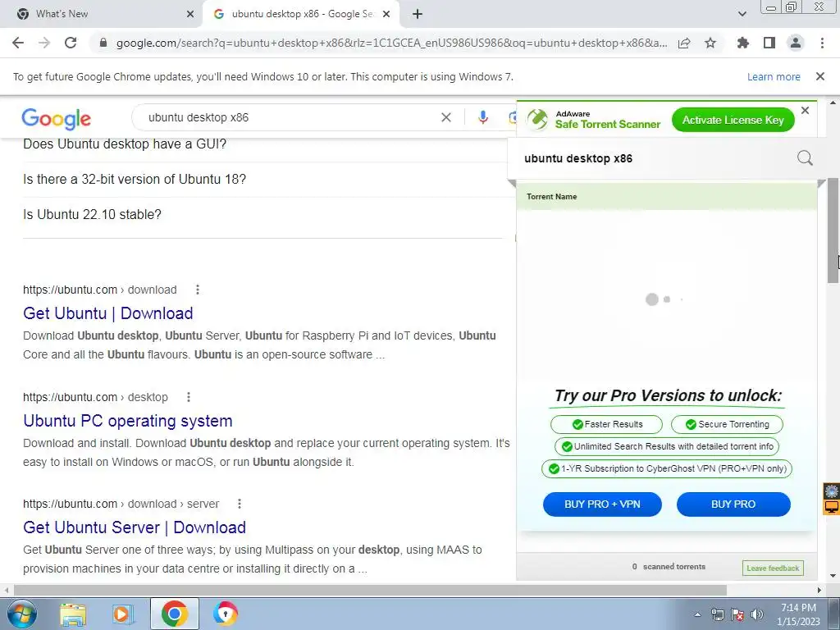Image resolution: width=840 pixels, height=630 pixels.
Task: Click the AdAware magnifier search icon
Action: coord(805,158)
